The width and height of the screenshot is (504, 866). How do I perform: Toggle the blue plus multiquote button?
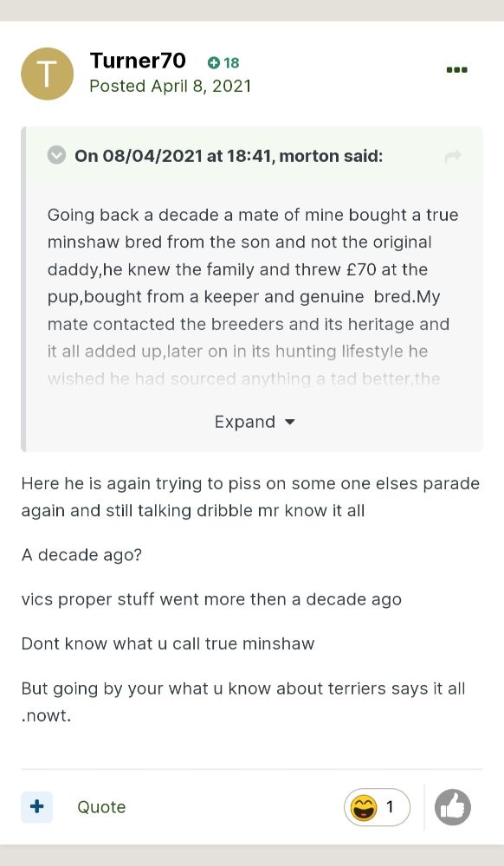37,807
